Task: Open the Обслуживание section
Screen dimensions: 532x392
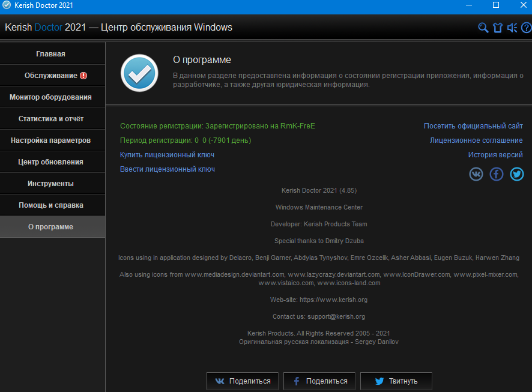Action: pos(53,75)
